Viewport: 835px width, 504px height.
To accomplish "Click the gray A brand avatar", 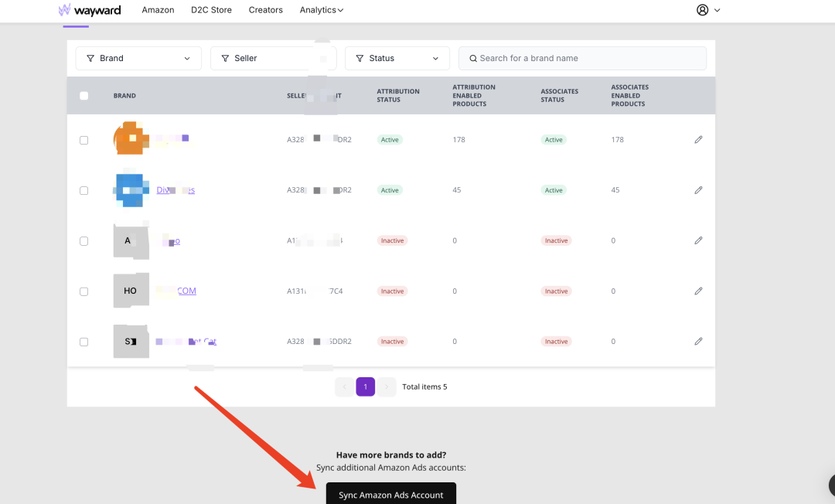I will pyautogui.click(x=131, y=240).
